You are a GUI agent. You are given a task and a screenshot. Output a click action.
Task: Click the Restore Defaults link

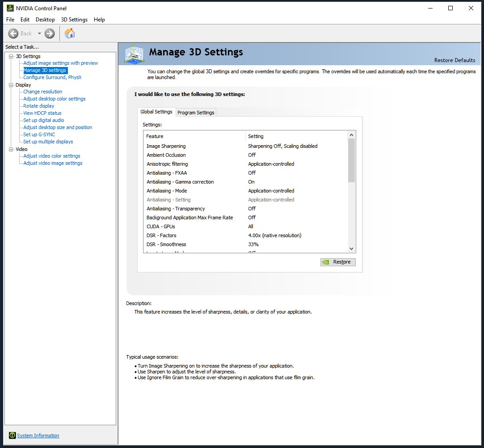click(455, 60)
